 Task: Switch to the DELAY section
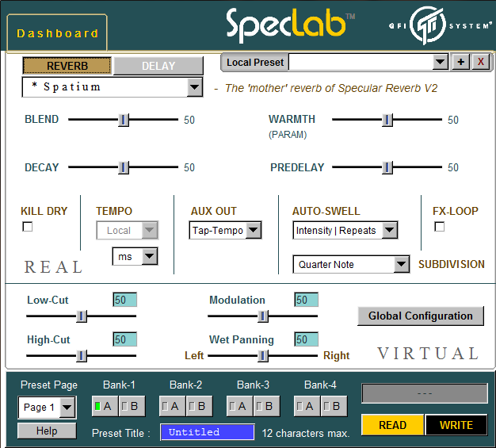[x=158, y=66]
